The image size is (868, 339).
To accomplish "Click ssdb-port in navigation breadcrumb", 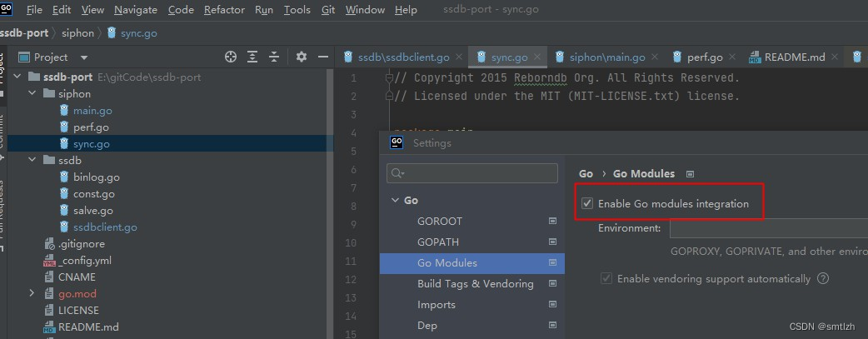I will tap(24, 32).
